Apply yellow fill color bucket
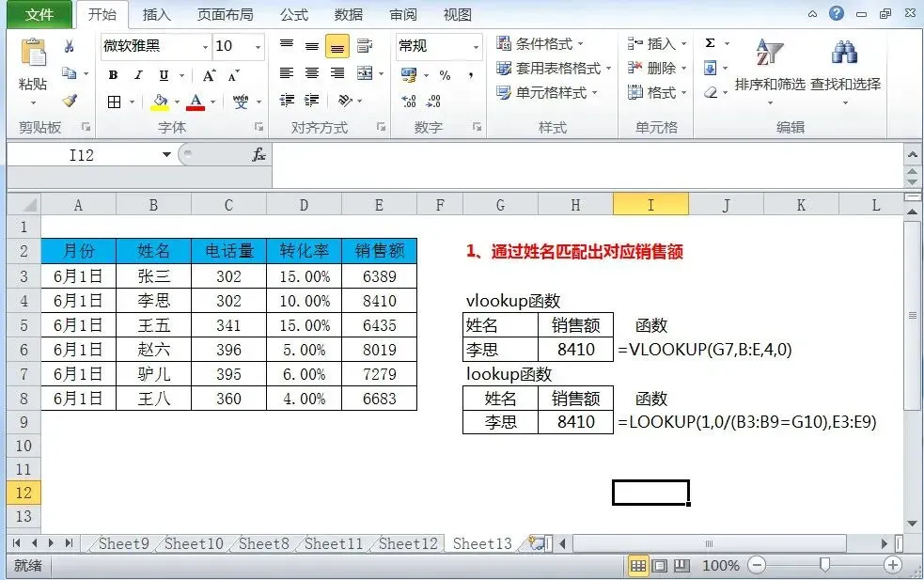 coord(160,102)
